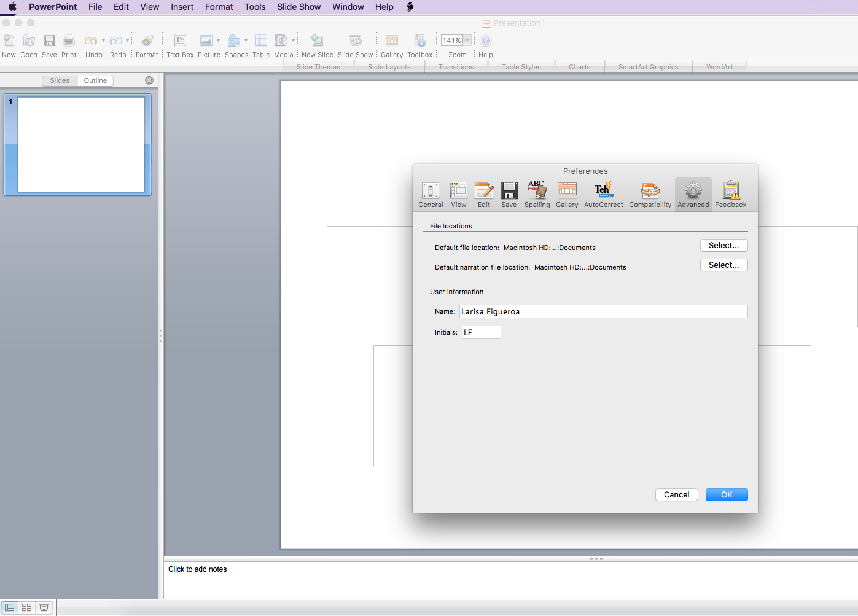The image size is (858, 616).
Task: Expand the Media dropdown arrow
Action: pos(294,41)
